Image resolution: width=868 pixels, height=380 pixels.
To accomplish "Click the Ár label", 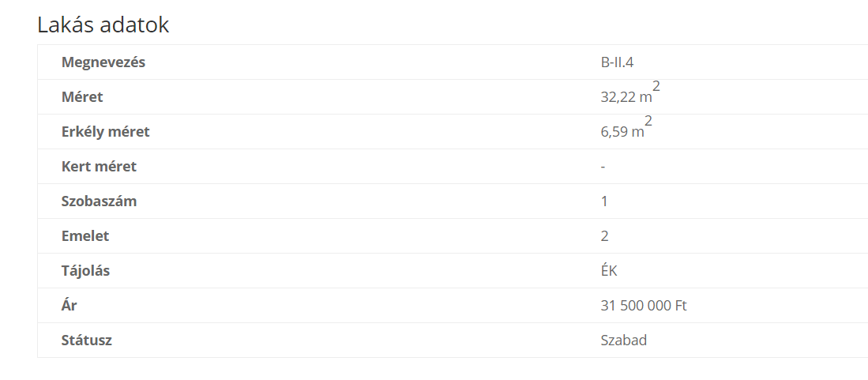I will pyautogui.click(x=70, y=305).
